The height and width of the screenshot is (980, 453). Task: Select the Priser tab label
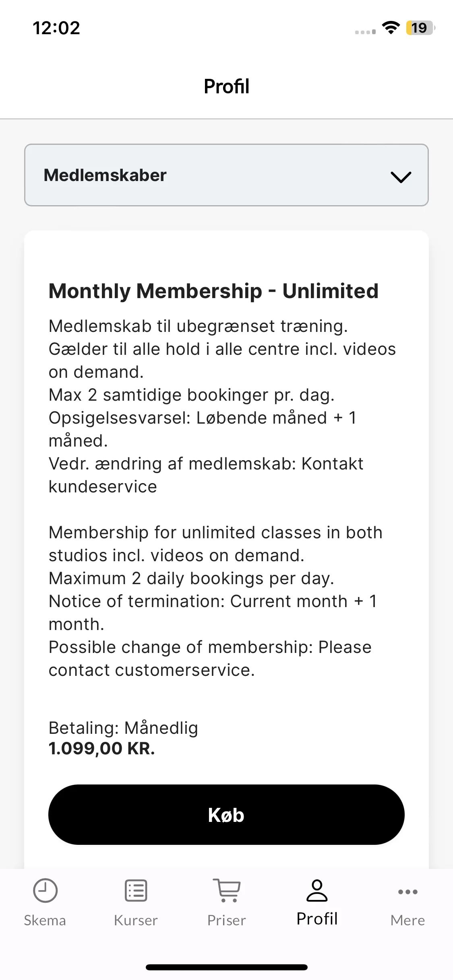tap(227, 920)
